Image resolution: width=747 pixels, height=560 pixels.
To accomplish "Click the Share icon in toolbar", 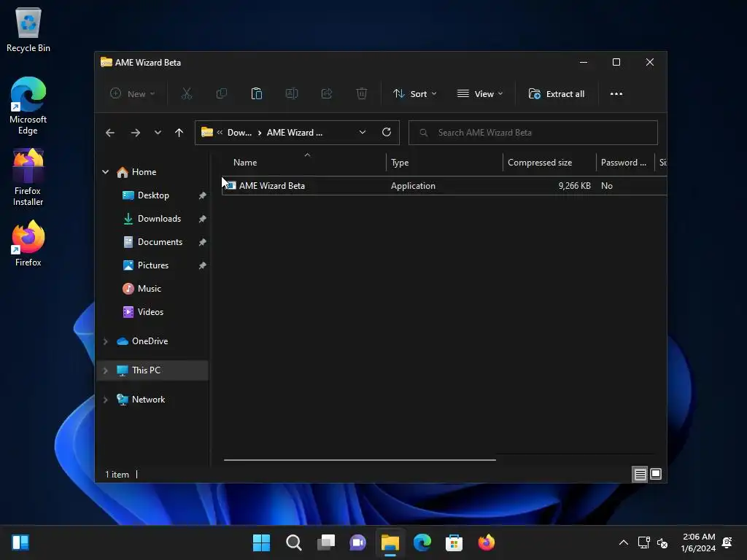I will tap(327, 94).
